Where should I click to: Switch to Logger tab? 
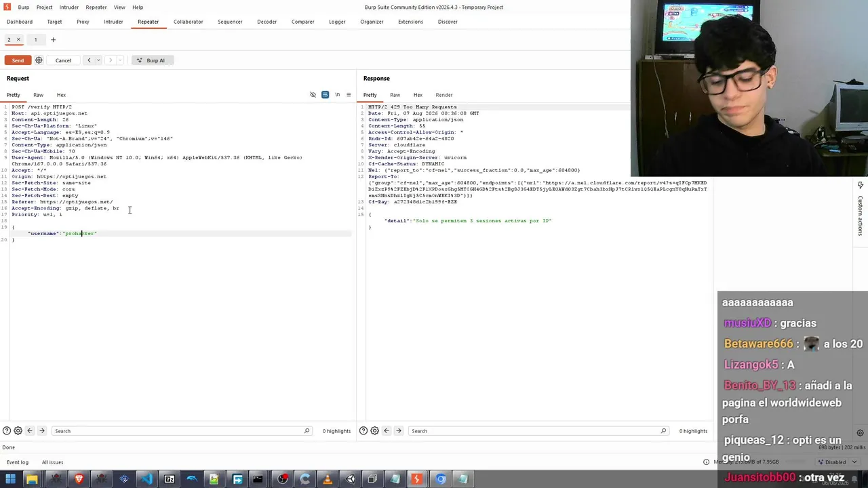(x=337, y=22)
